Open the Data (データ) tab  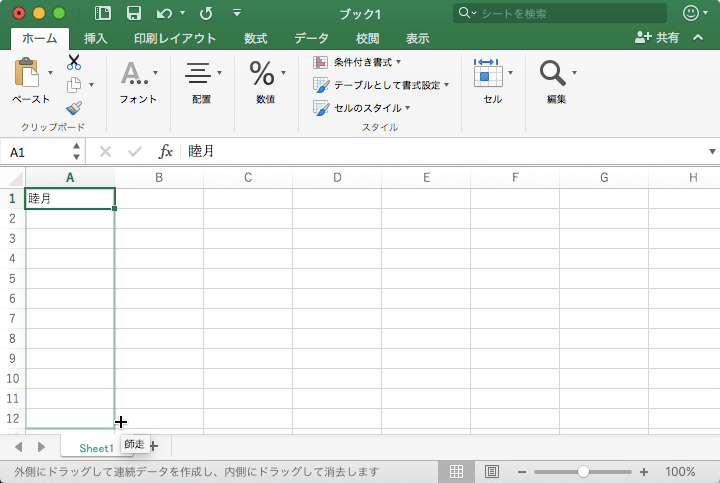point(311,38)
